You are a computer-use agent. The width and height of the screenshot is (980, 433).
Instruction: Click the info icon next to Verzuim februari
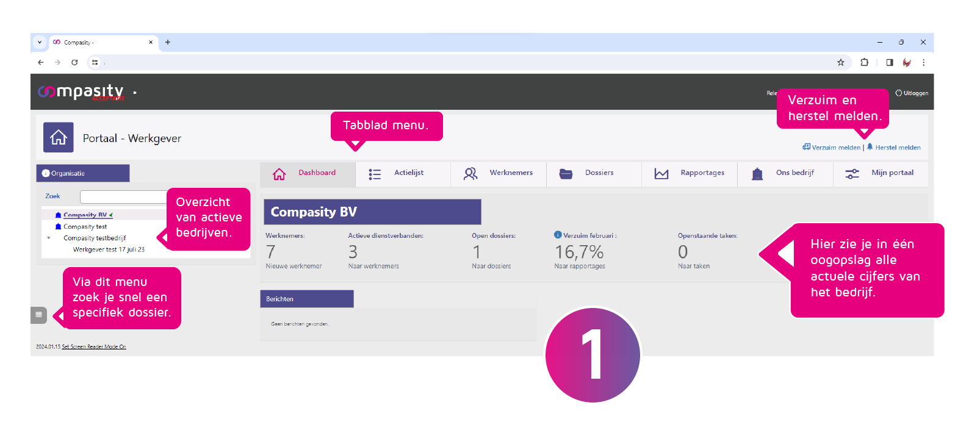(558, 235)
